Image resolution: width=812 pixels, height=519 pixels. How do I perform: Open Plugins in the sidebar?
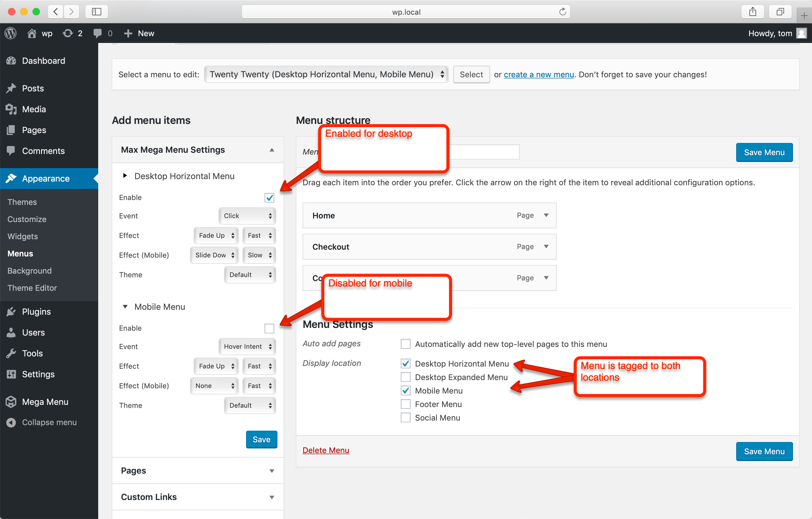click(x=36, y=311)
